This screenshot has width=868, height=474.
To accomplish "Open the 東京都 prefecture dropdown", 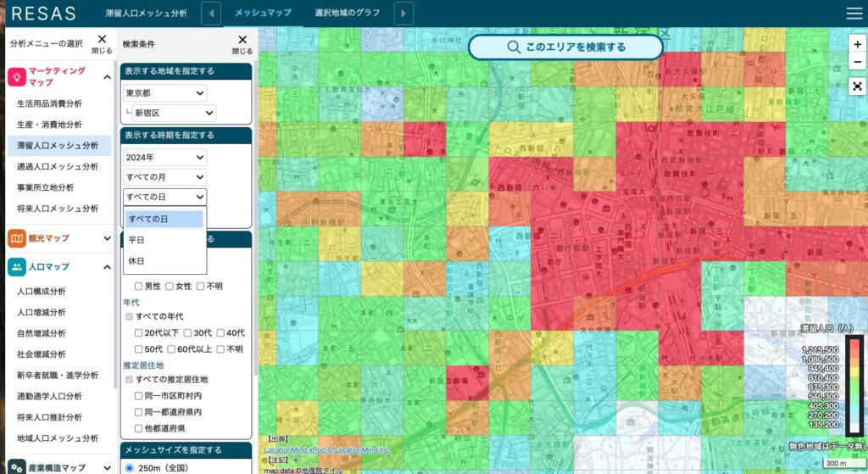I will (165, 93).
